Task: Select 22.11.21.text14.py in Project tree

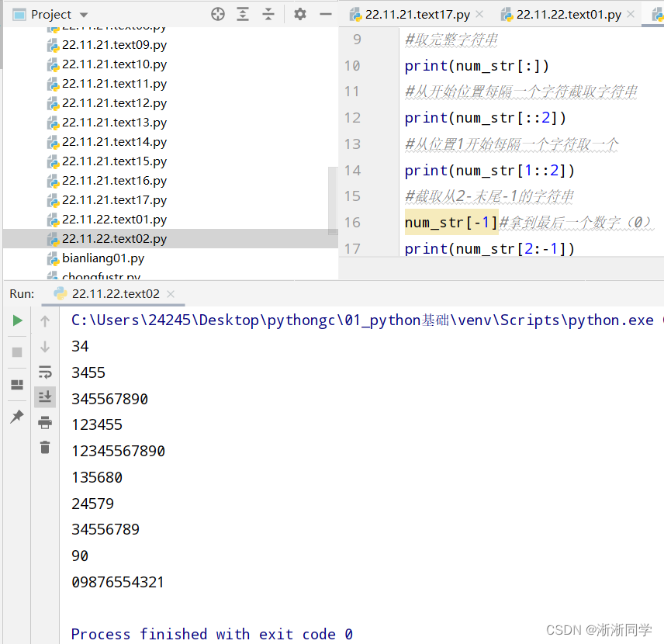Action: click(x=114, y=142)
